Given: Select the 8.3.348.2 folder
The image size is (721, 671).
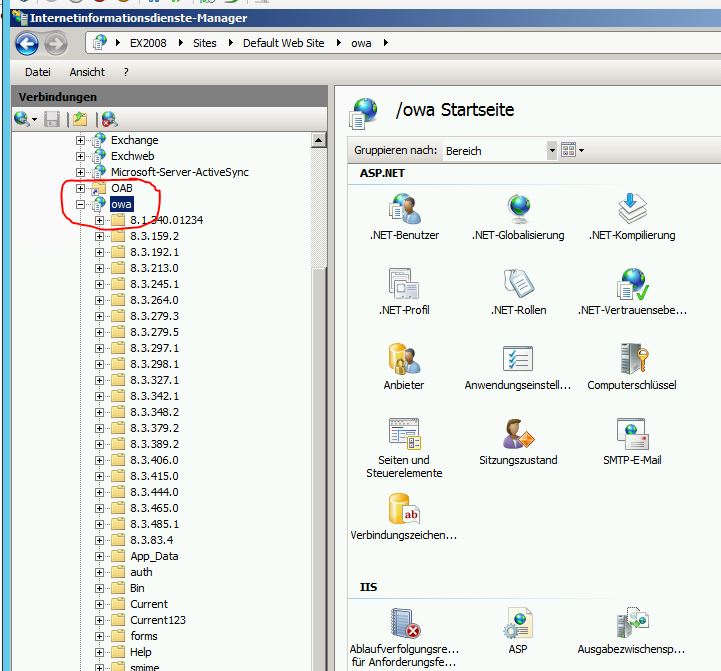Looking at the screenshot, I should pyautogui.click(x=154, y=412).
